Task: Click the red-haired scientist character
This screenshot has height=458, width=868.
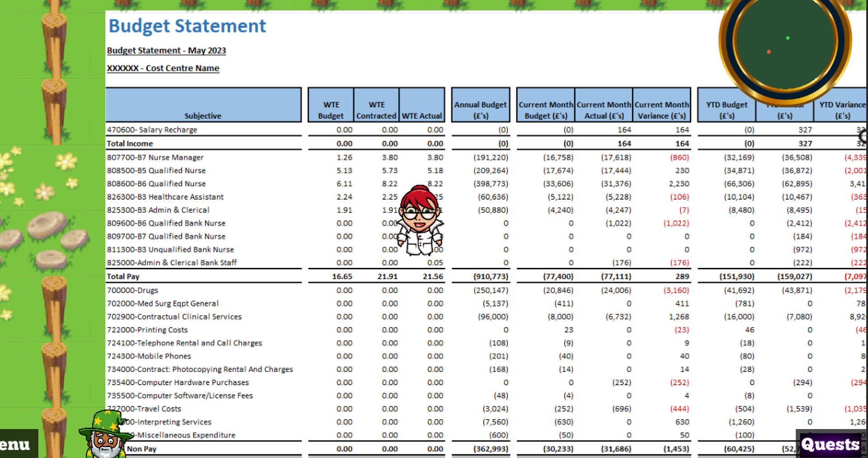Action: [420, 221]
